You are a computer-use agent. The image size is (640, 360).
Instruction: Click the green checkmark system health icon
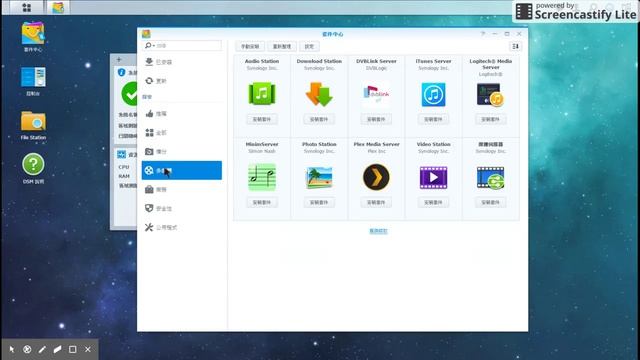click(129, 93)
